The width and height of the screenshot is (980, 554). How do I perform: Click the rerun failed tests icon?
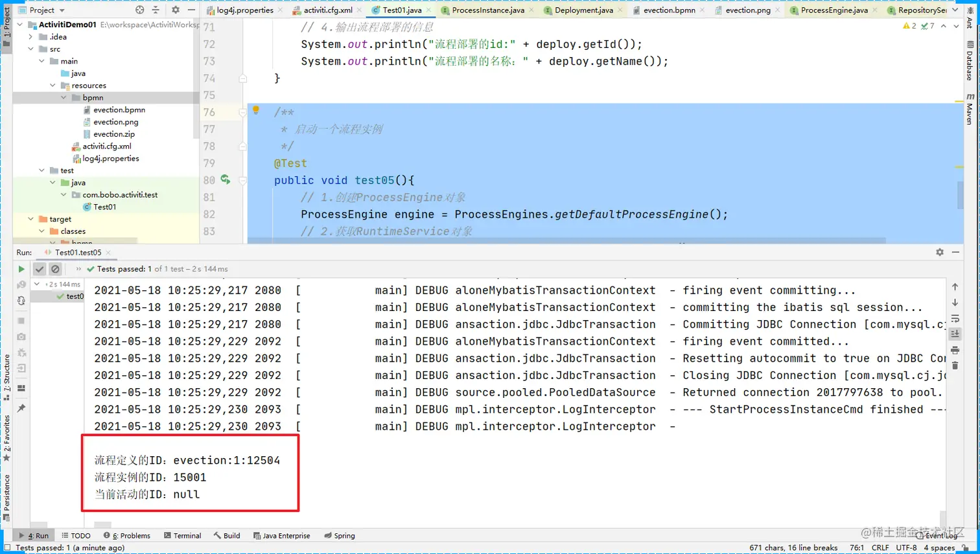(x=21, y=284)
